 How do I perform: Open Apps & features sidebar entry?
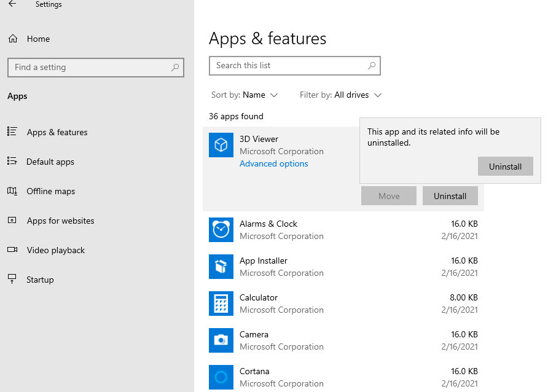tap(57, 132)
